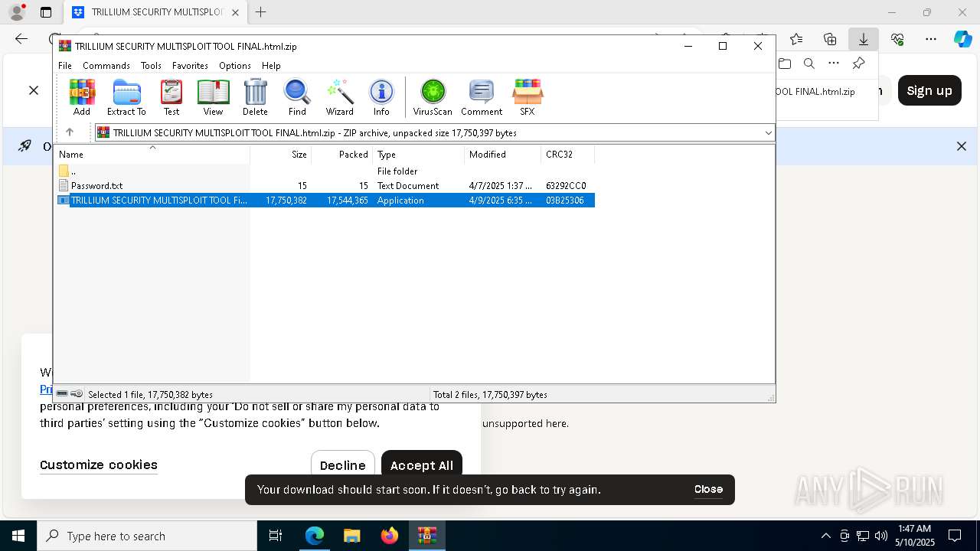
Task: Click the View file toolbar icon
Action: 213,97
